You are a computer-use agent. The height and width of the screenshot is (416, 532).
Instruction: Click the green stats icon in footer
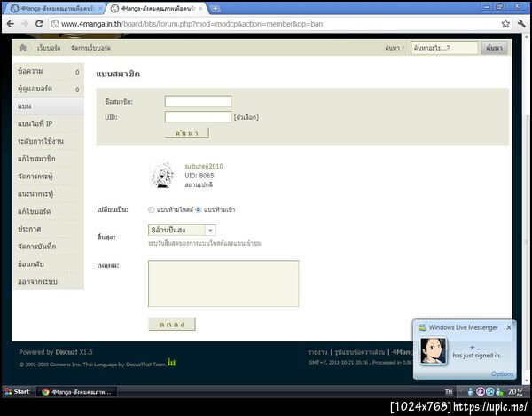[172, 363]
